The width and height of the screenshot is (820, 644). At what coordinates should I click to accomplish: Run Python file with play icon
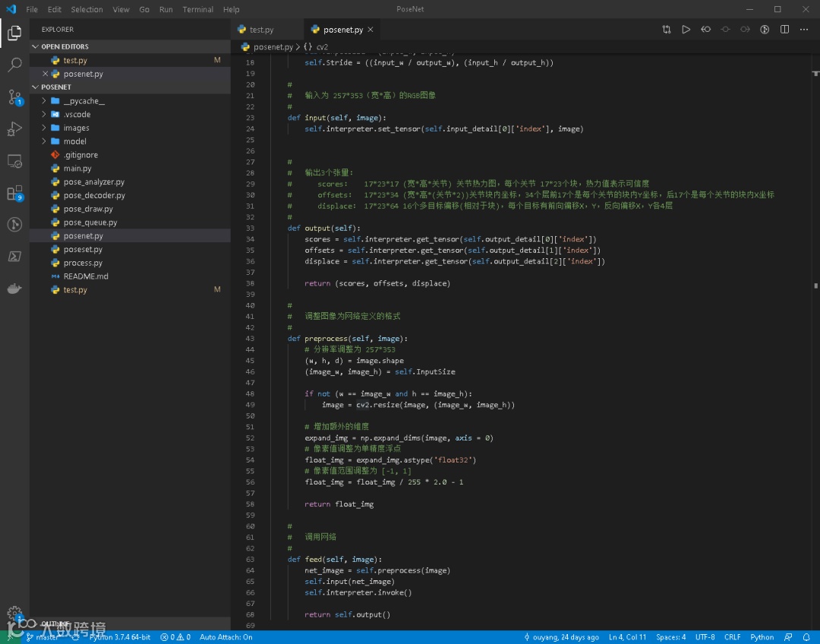(686, 30)
